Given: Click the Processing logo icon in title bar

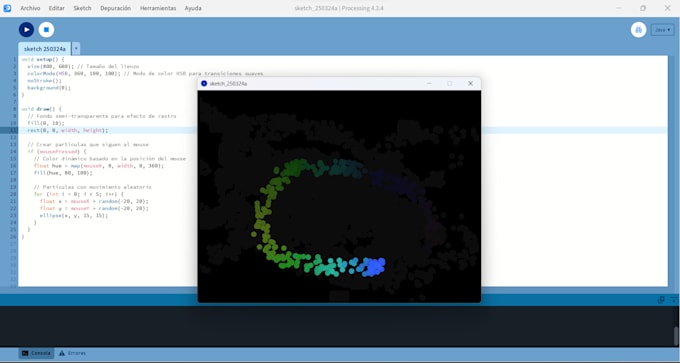Looking at the screenshot, I should (7, 8).
